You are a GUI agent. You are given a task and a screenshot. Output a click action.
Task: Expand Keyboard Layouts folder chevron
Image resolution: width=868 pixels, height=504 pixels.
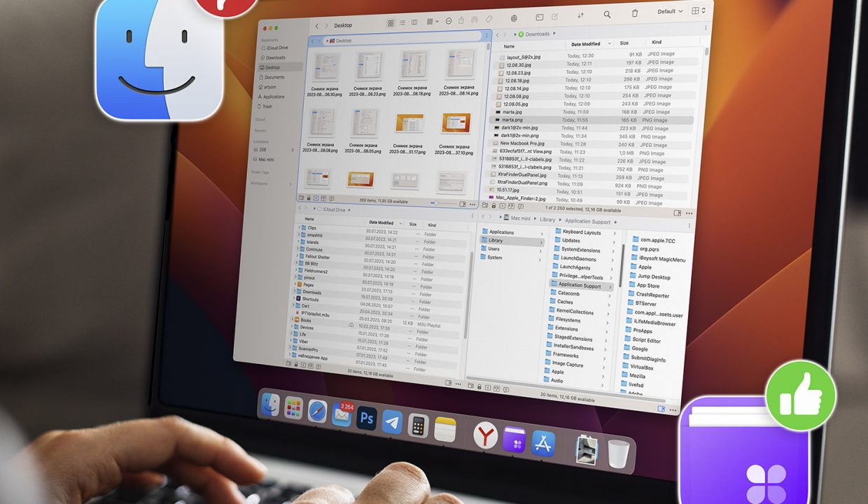[x=615, y=234]
